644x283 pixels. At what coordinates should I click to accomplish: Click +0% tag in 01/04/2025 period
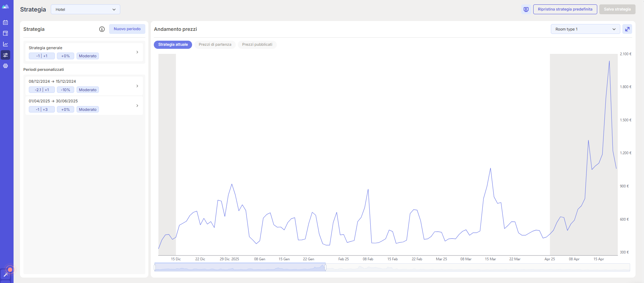pos(65,110)
